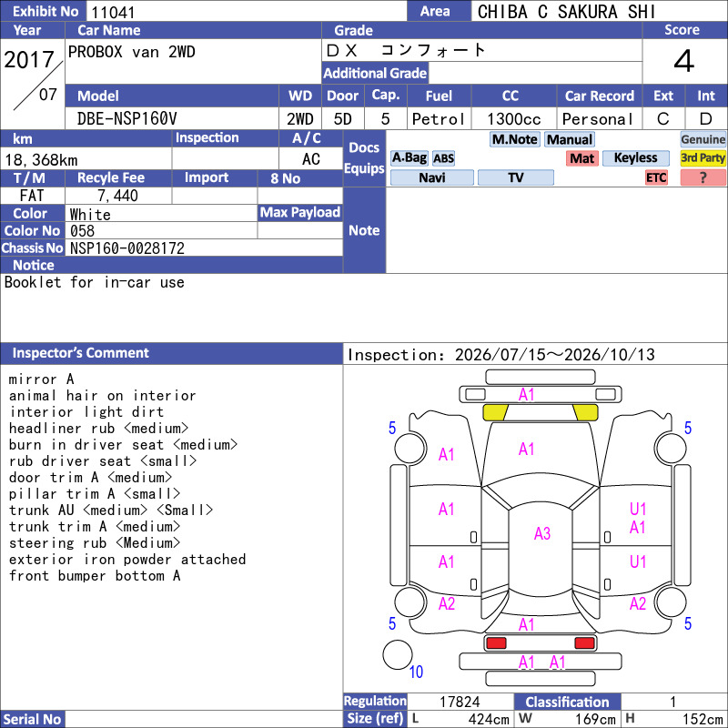728x728 pixels.
Task: Click car record value Personal
Action: pyautogui.click(x=598, y=119)
